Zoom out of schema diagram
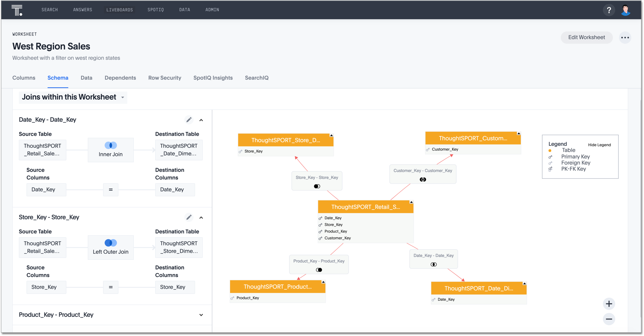Viewport: 644px width, 336px height. [x=609, y=319]
